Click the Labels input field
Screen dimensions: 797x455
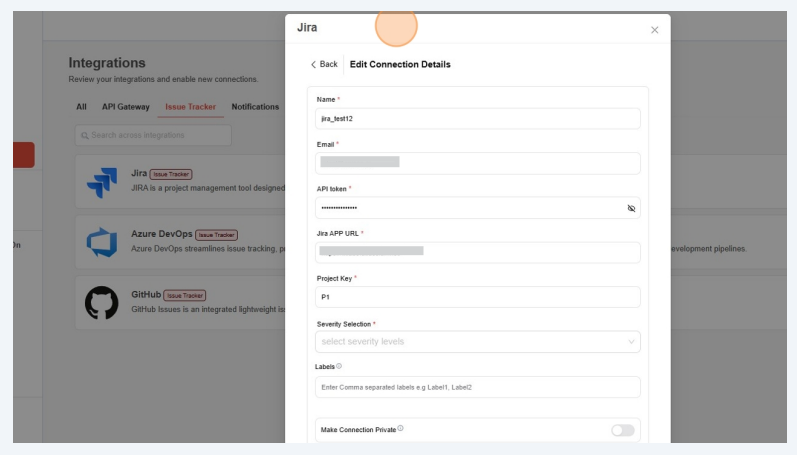(x=477, y=387)
